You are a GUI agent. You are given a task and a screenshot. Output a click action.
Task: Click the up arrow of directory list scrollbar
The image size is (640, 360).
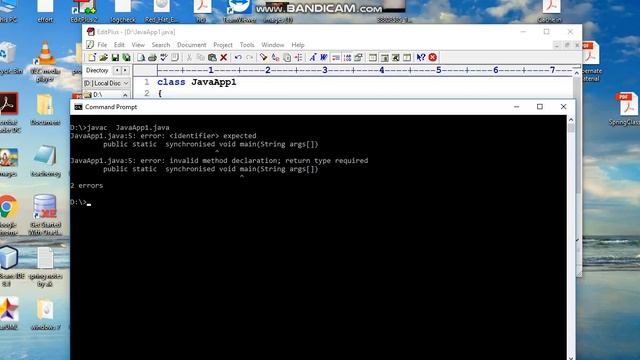click(x=125, y=95)
